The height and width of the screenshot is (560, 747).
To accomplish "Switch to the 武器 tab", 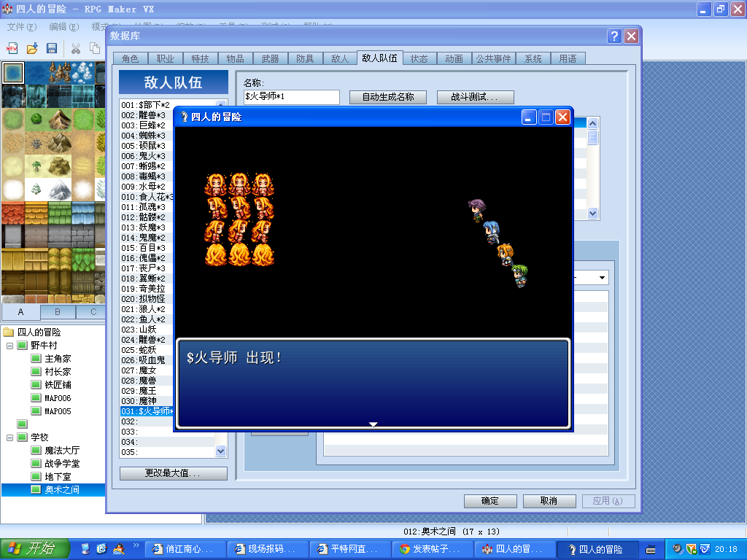I will click(270, 58).
